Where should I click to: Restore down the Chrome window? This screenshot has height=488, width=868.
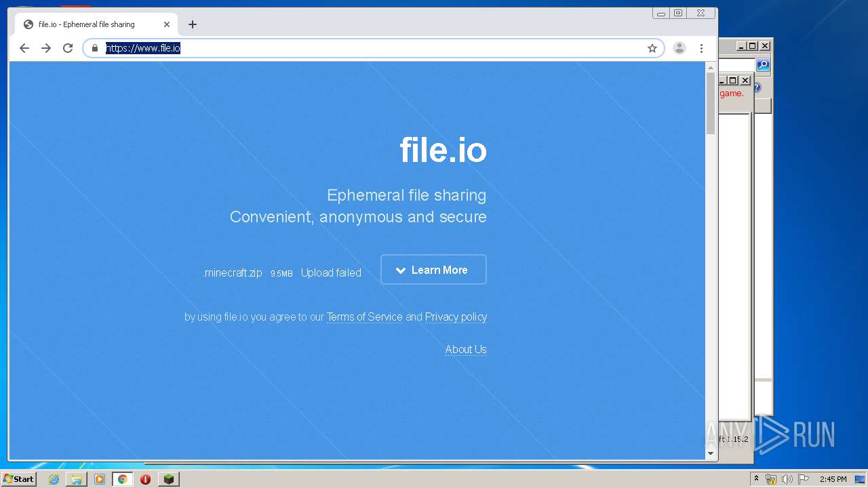point(677,13)
